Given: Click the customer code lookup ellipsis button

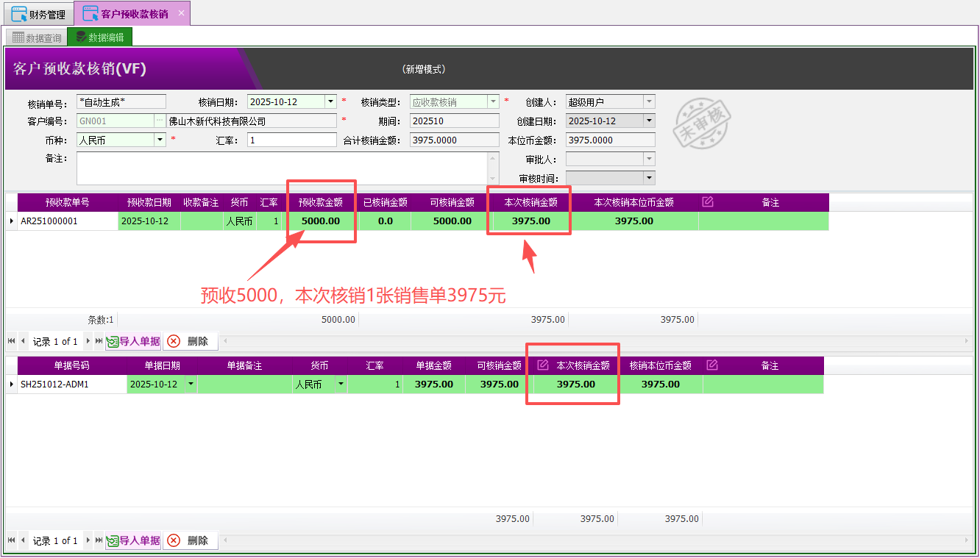Looking at the screenshot, I should click(159, 121).
